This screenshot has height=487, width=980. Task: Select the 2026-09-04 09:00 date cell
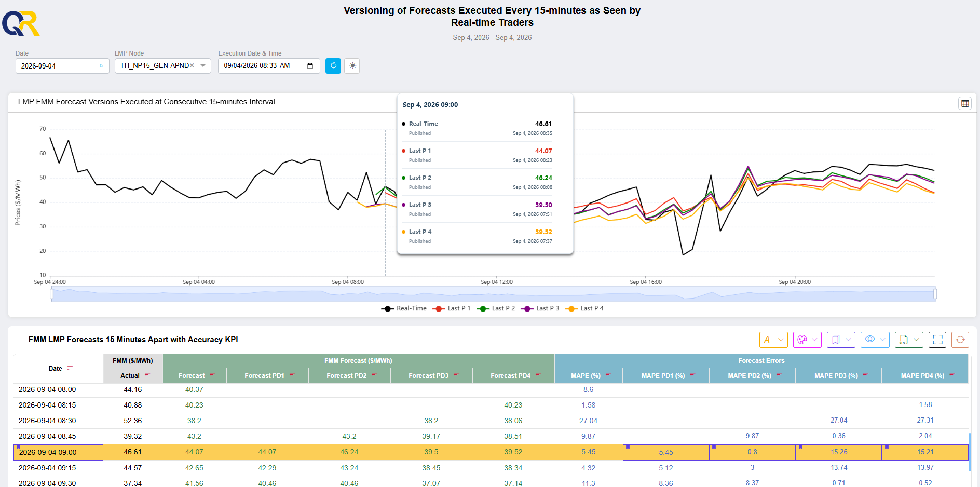tap(58, 452)
